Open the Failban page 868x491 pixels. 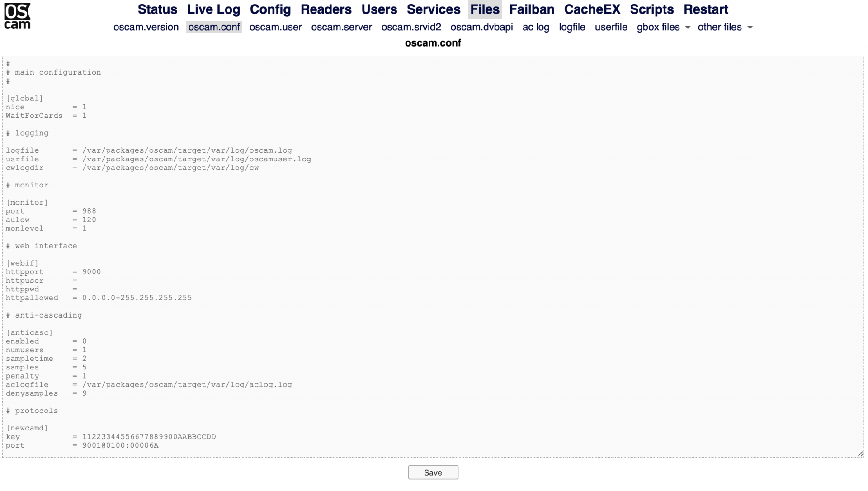pyautogui.click(x=532, y=9)
